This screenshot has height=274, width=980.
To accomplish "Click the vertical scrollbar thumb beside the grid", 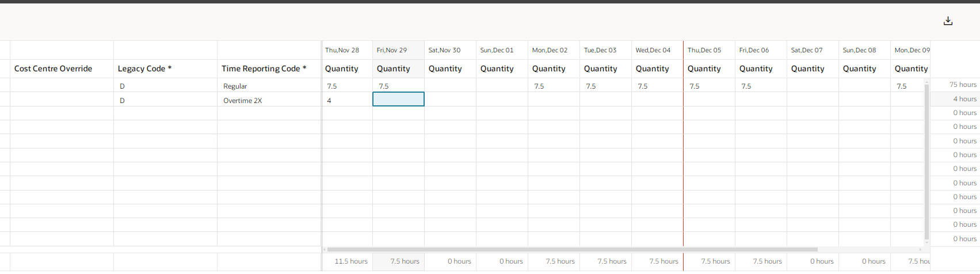I will pyautogui.click(x=926, y=161).
